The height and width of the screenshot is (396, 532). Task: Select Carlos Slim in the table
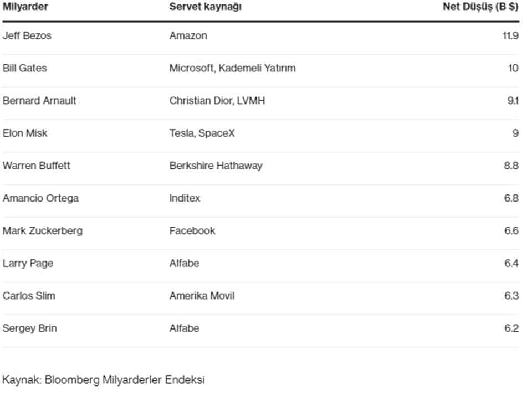[29, 296]
